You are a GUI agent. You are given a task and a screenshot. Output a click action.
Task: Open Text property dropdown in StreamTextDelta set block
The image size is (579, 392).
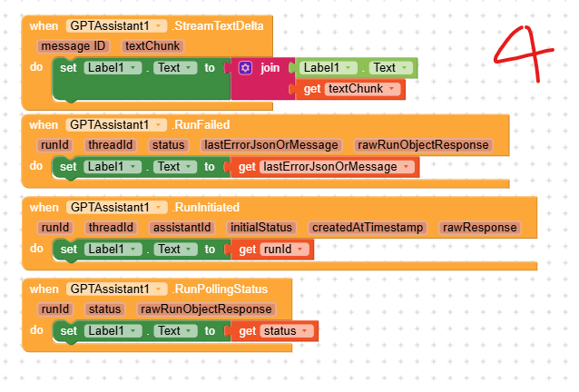tap(175, 68)
